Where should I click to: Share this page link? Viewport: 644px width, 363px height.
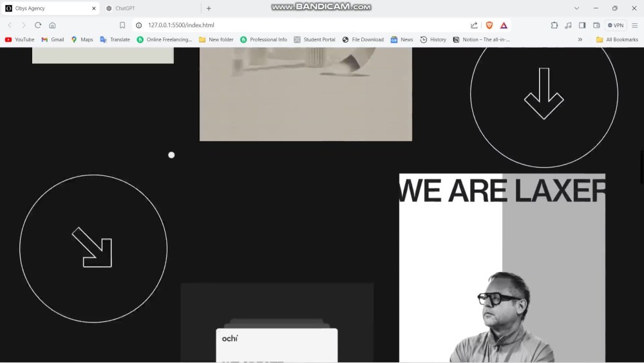pyautogui.click(x=474, y=25)
